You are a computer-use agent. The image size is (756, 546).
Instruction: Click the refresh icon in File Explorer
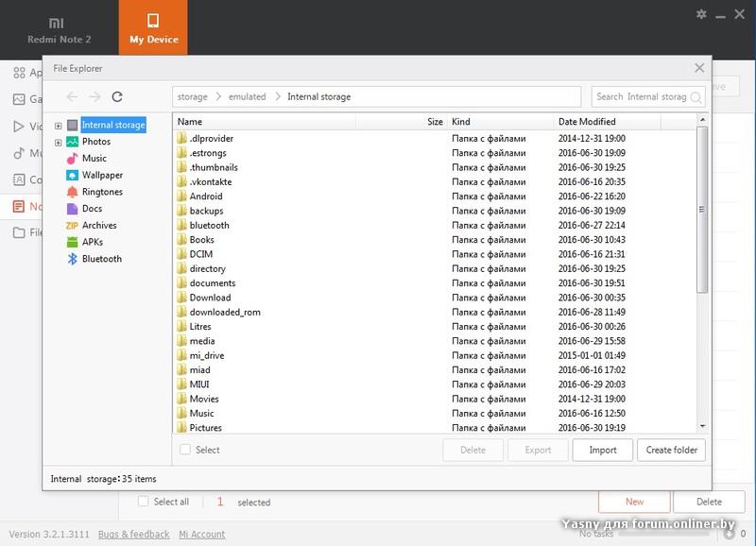pyautogui.click(x=117, y=96)
